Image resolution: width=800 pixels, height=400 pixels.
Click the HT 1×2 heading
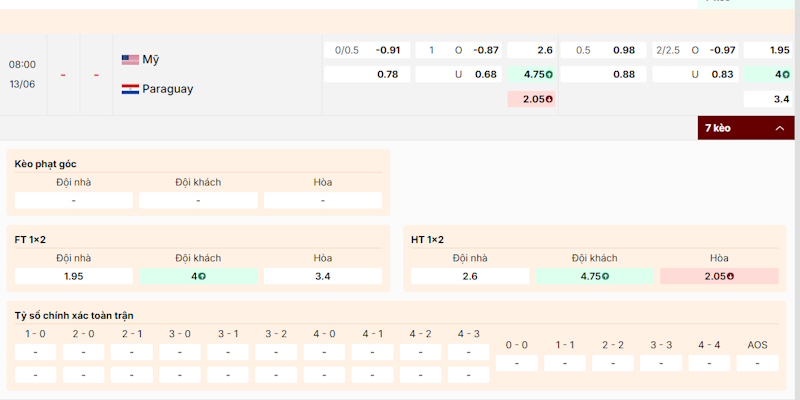pos(427,239)
